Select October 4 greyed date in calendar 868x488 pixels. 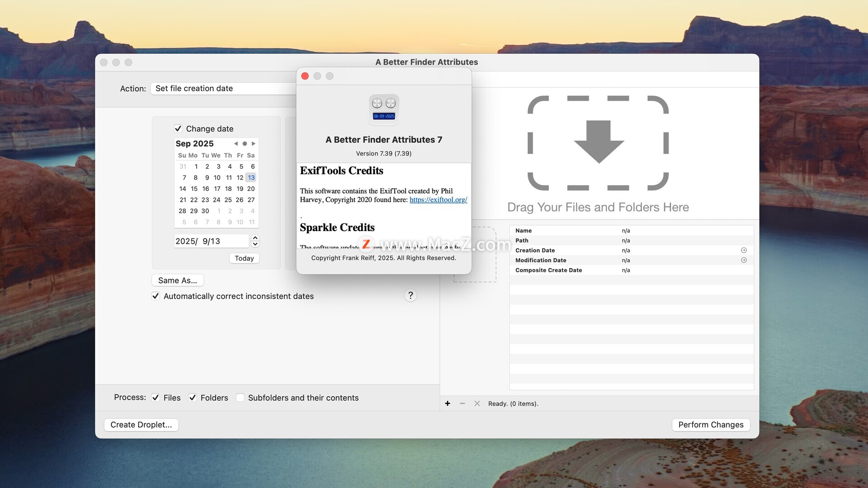click(252, 211)
